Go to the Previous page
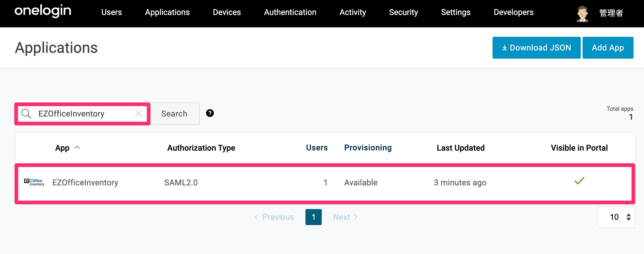Screen dimensions: 644x254 [x=274, y=217]
